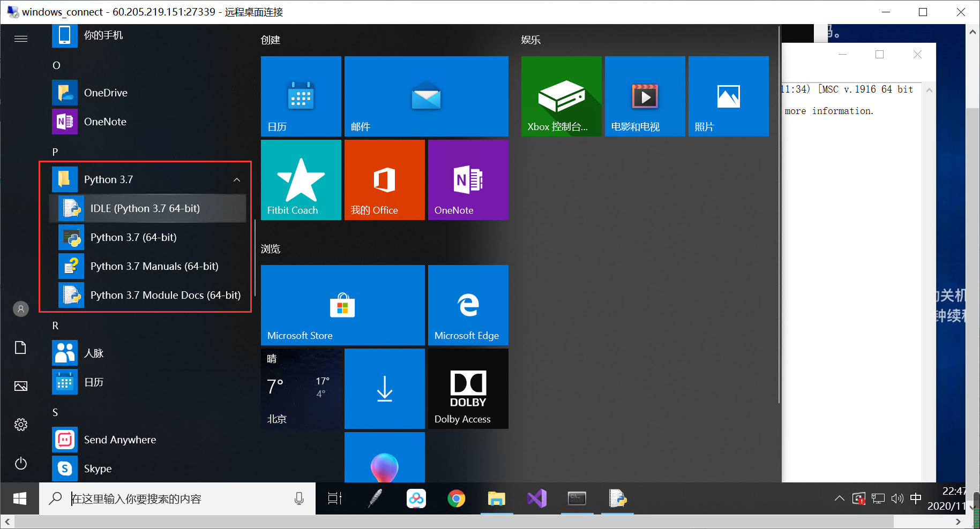Open Xbox 控制台 tile
Screen dimensions: 980x529
(562, 96)
